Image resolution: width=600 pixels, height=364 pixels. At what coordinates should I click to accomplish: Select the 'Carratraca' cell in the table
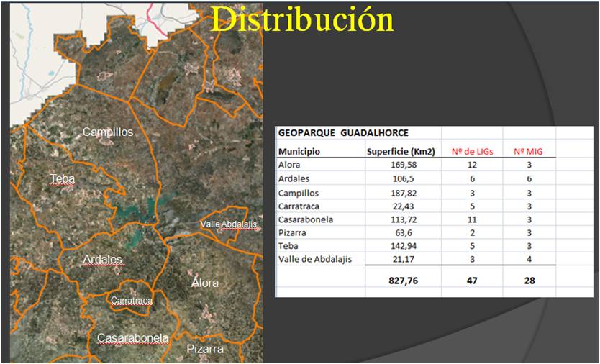tap(299, 206)
